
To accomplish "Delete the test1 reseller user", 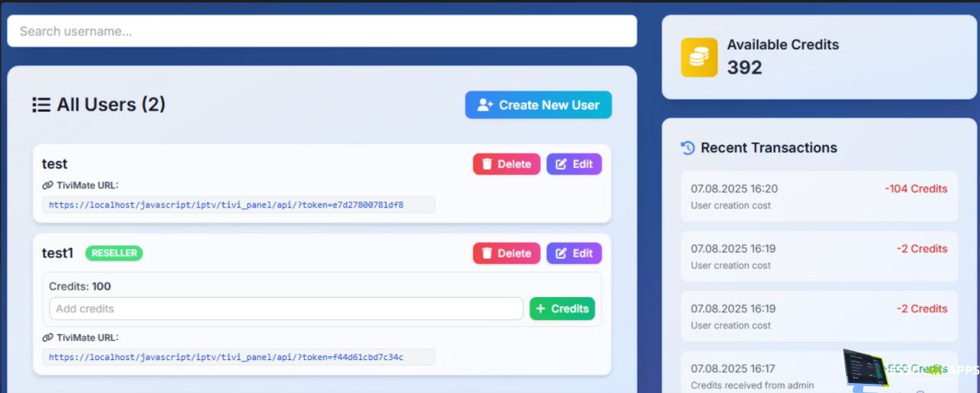I will 506,254.
